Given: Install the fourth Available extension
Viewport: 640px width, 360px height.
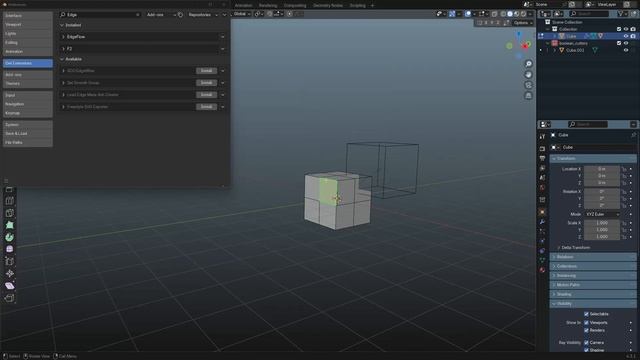Looking at the screenshot, I should [206, 107].
